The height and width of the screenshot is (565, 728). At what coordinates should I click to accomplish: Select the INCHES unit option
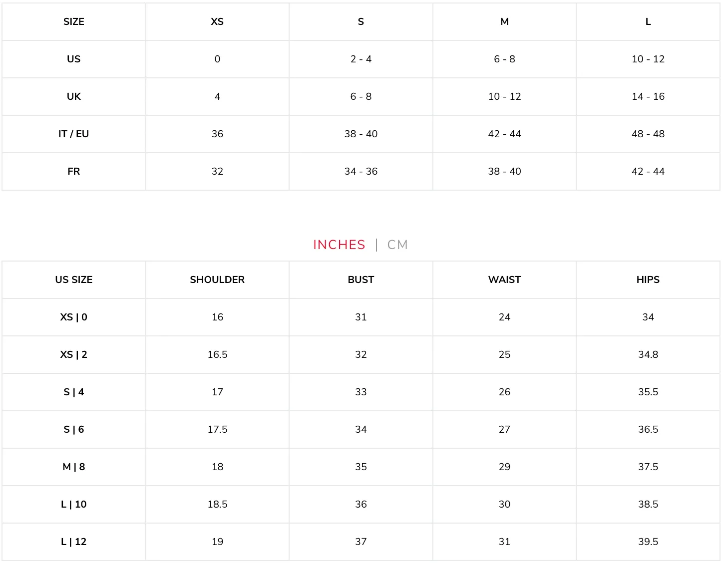(x=339, y=245)
